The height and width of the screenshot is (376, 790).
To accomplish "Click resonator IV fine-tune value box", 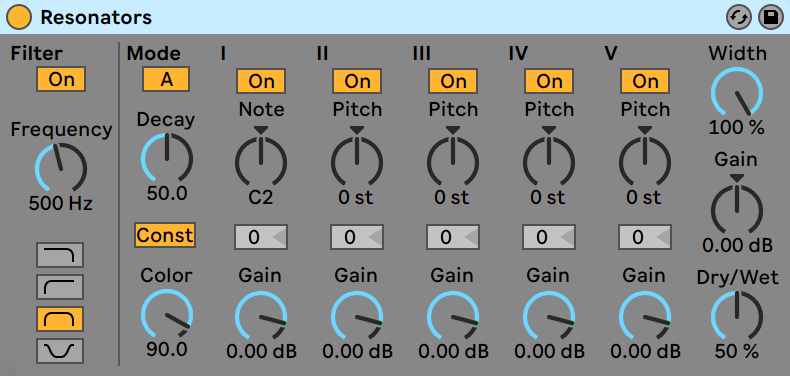I will click(x=549, y=237).
